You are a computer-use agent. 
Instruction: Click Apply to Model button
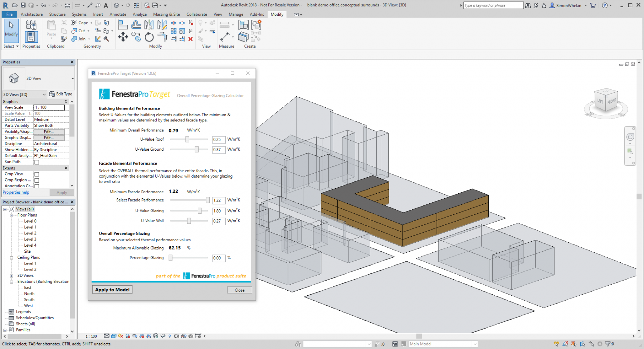112,290
